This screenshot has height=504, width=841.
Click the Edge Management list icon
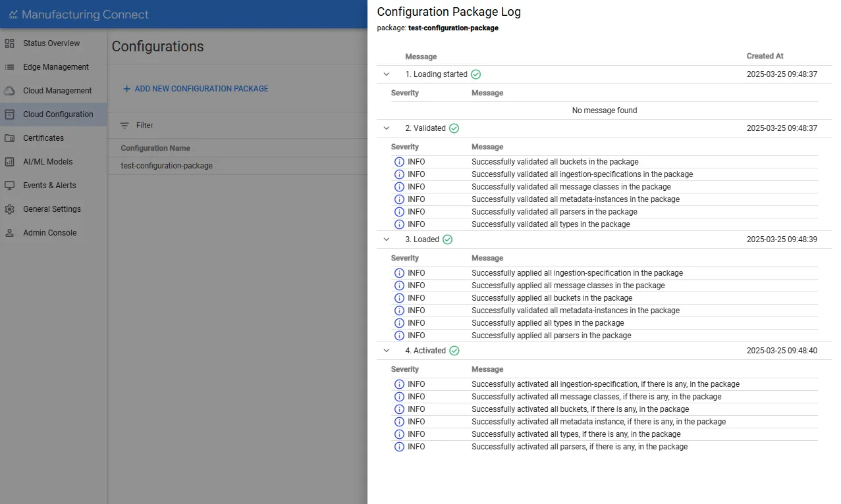[9, 67]
